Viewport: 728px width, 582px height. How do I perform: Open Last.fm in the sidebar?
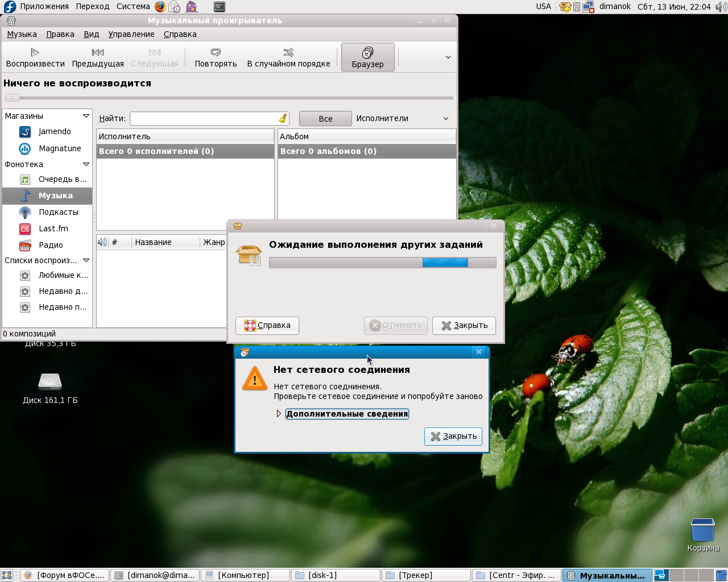pyautogui.click(x=53, y=228)
